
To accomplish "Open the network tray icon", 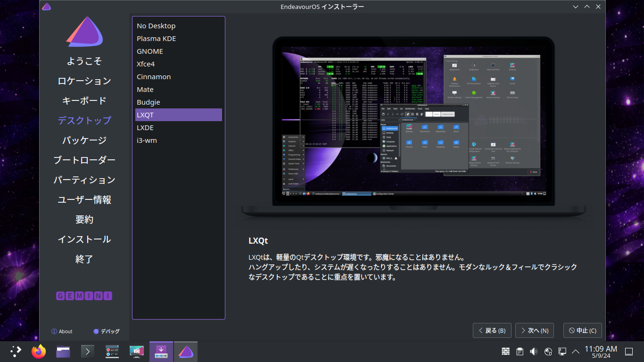I will coord(548,351).
